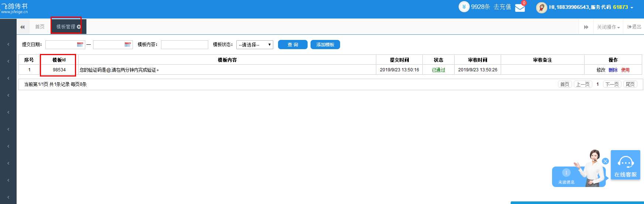The width and height of the screenshot is (644, 204).
Task: Switch to the 首页 tab
Action: (x=40, y=27)
